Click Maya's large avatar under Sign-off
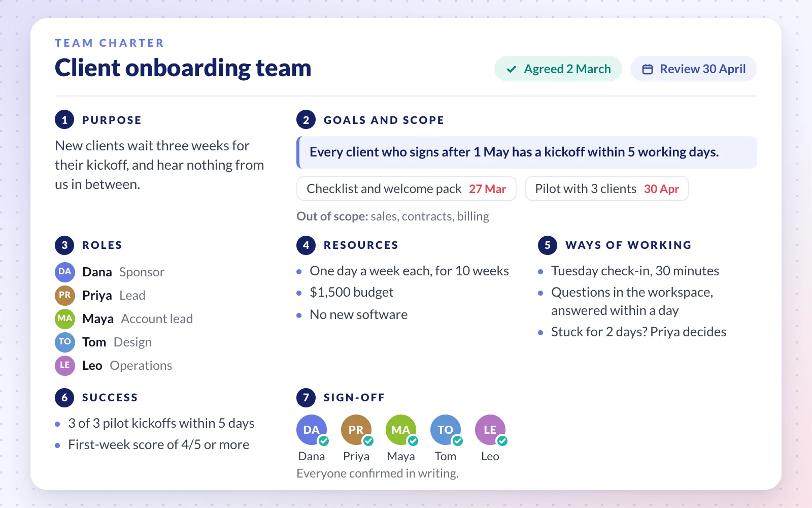 click(x=401, y=430)
